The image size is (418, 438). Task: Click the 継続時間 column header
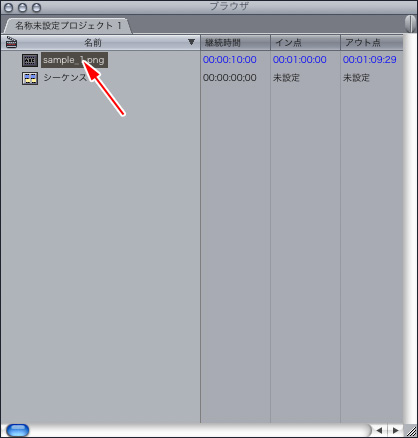click(x=235, y=42)
